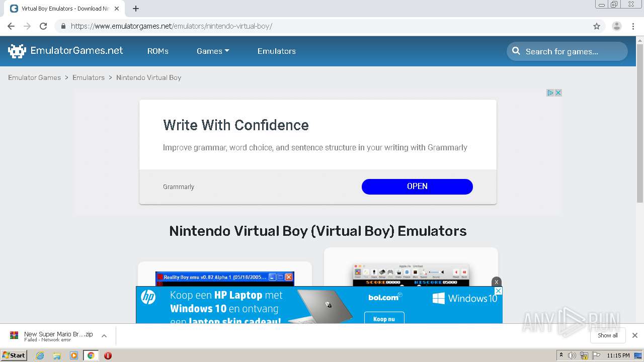Click the red stop-sign icon in taskbar
Screen dimensions: 644x362
(x=108, y=355)
